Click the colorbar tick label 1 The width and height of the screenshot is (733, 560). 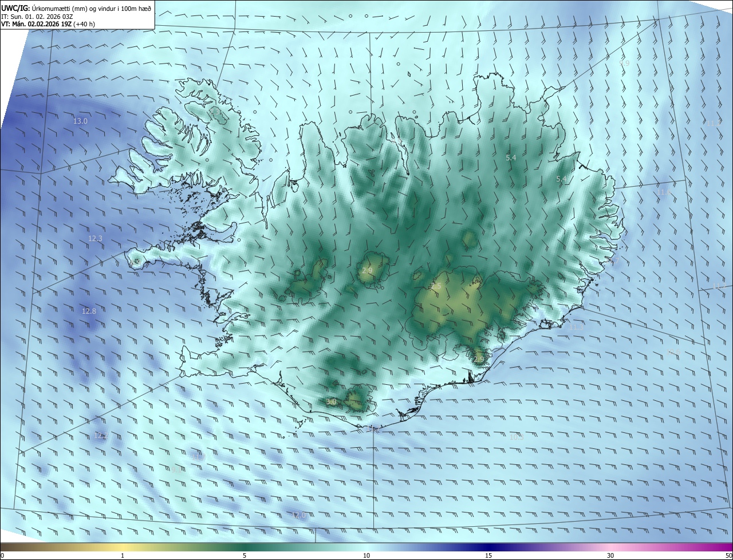[x=123, y=555]
